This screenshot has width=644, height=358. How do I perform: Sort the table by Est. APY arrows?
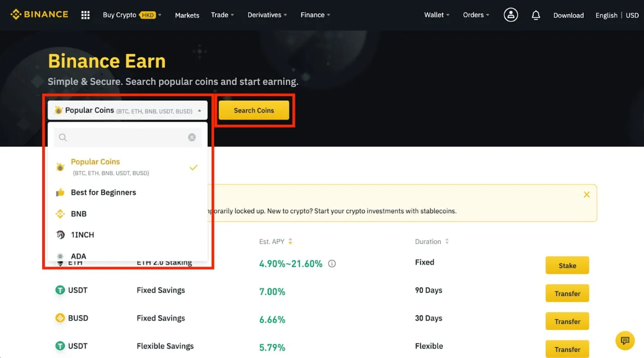point(290,242)
